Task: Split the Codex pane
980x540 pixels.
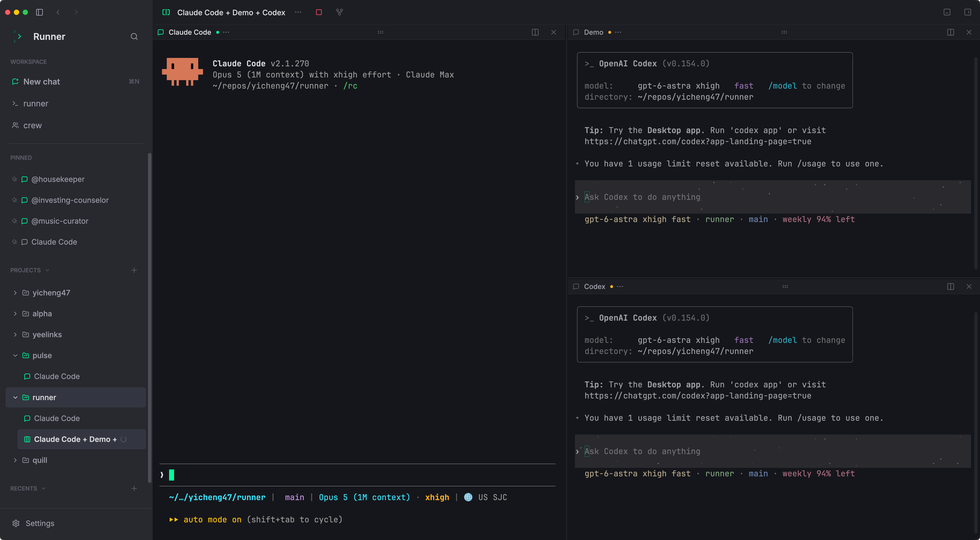Action: tap(950, 286)
